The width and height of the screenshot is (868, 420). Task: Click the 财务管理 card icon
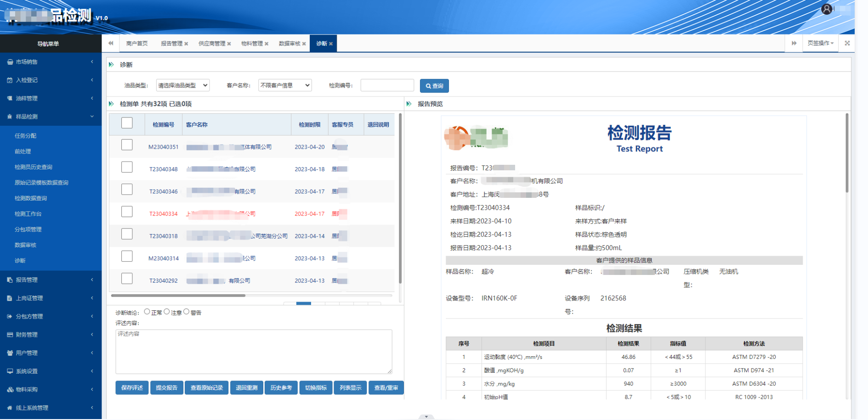[x=10, y=335]
